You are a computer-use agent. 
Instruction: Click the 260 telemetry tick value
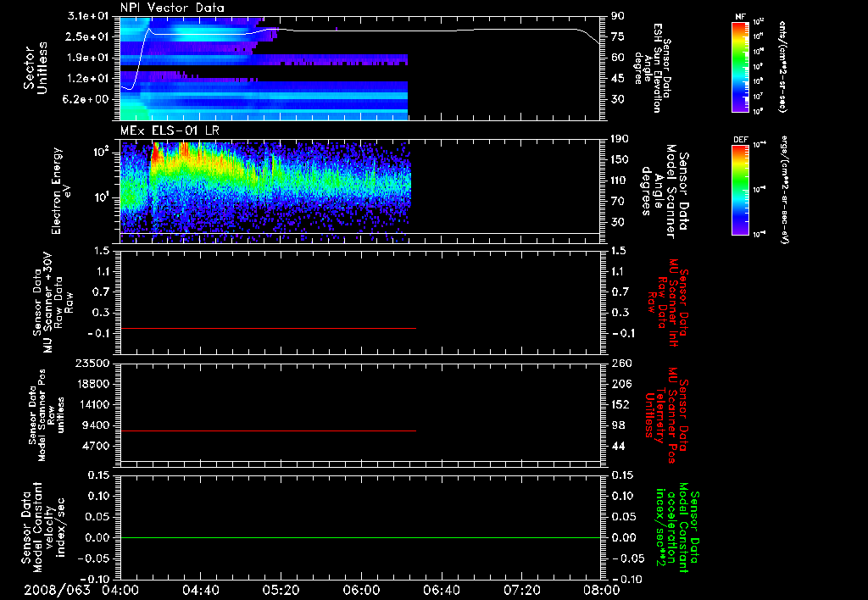tap(620, 363)
